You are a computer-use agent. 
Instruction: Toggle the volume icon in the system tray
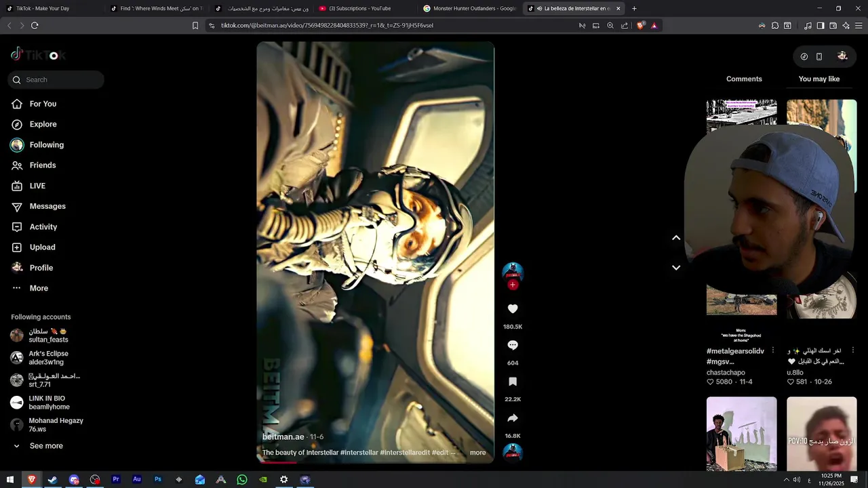point(797,480)
